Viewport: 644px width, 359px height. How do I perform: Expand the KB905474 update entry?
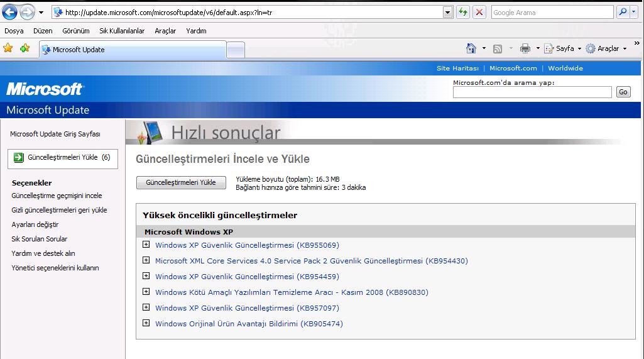tap(146, 323)
